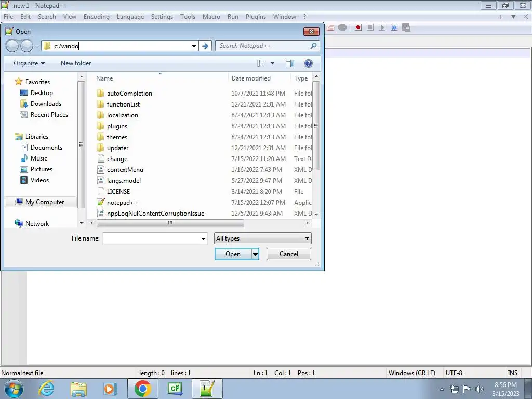Click the file list vertical scrollbar thumb

pos(316,126)
